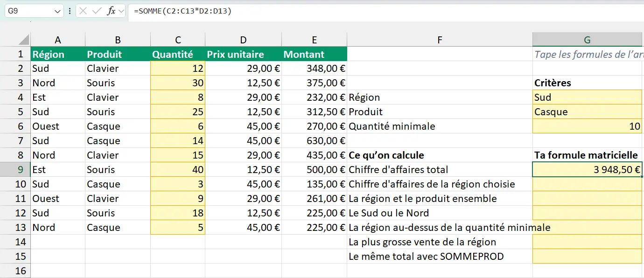
Task: Click the Ta formule matricielle heading
Action: click(x=588, y=155)
